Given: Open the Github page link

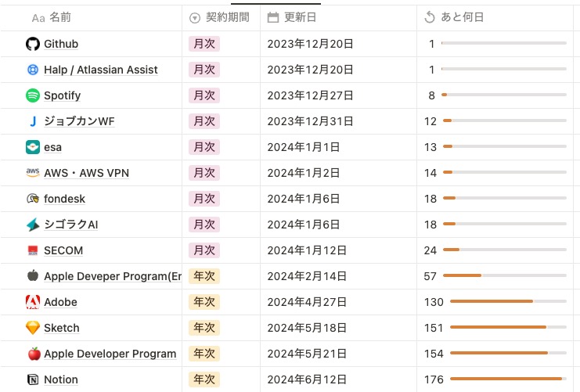Looking at the screenshot, I should point(61,44).
